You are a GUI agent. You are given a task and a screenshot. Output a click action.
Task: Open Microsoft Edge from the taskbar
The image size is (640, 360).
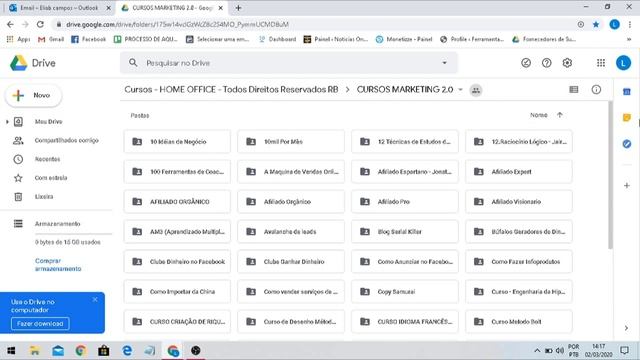point(127,351)
